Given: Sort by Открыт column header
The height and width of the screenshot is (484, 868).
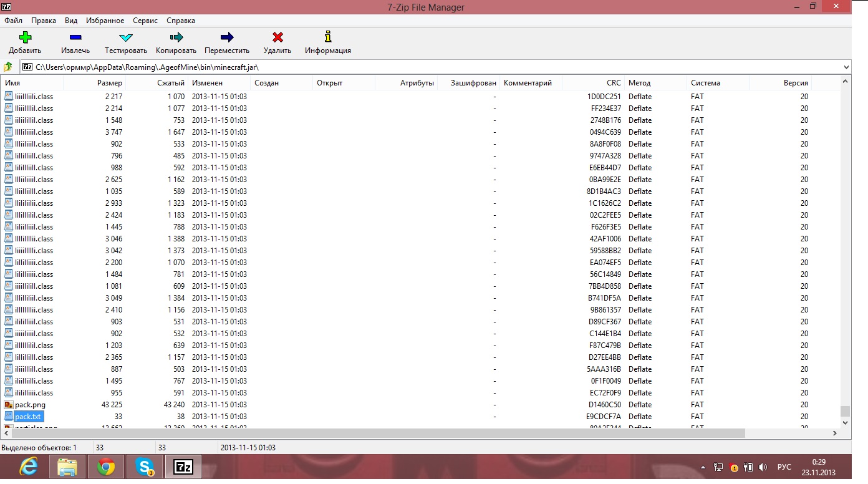Looking at the screenshot, I should [x=344, y=83].
